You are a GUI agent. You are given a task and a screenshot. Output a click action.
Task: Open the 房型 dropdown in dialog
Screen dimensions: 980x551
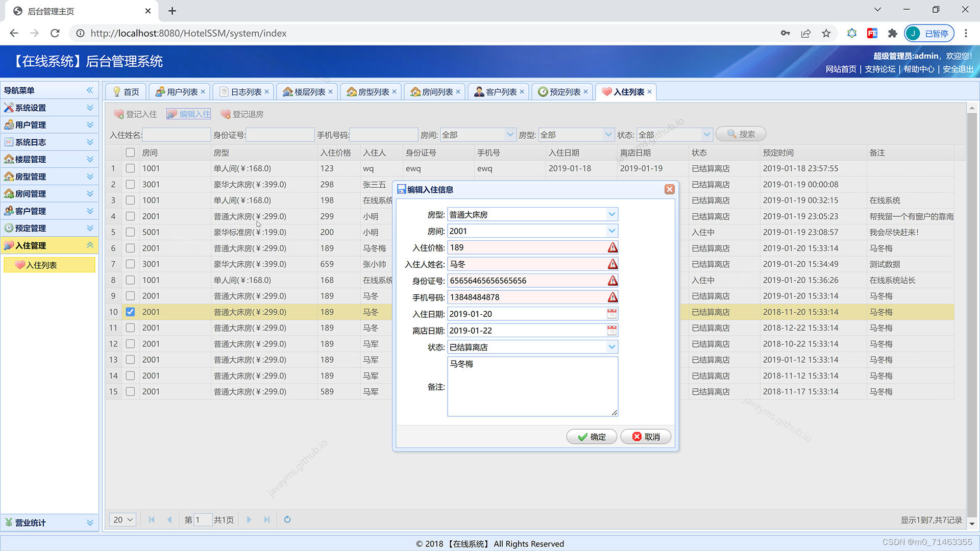(611, 214)
